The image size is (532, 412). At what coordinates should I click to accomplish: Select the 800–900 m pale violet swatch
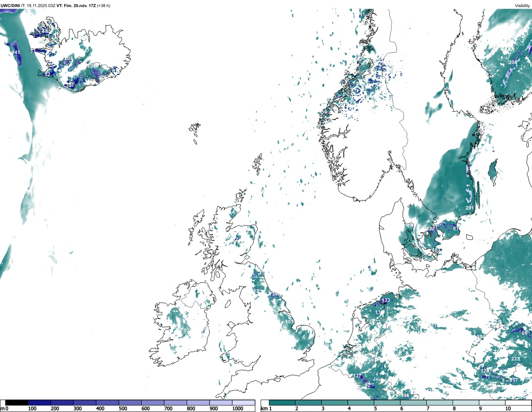pos(198,402)
